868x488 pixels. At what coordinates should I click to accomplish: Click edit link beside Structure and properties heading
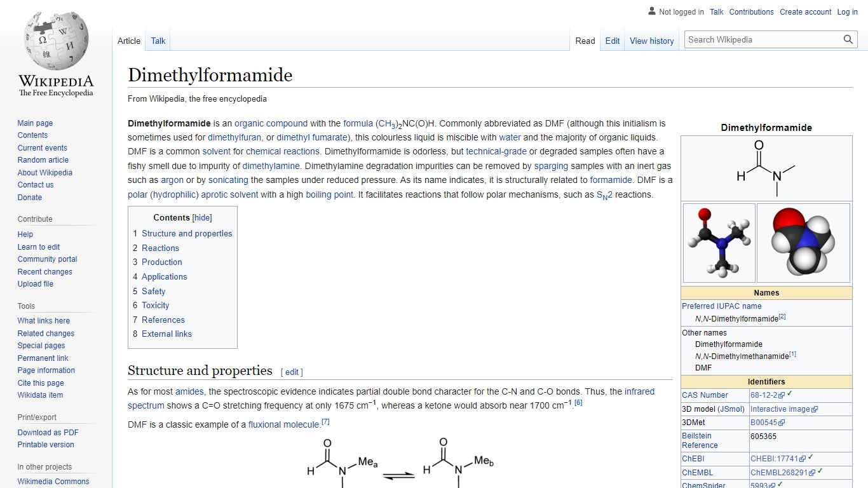(x=292, y=372)
